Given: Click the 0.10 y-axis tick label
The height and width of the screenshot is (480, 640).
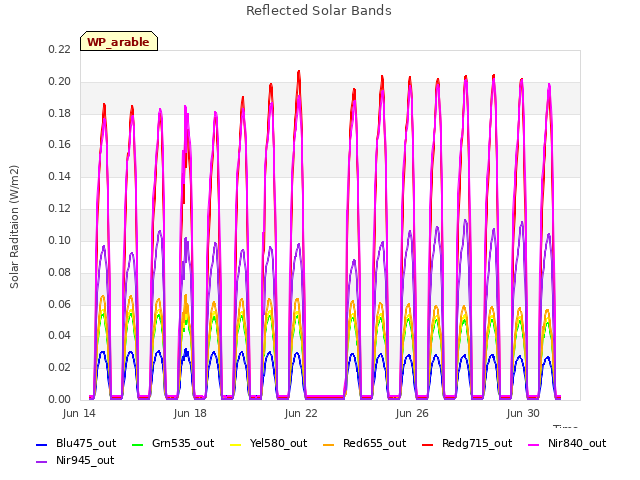Looking at the screenshot, I should click(x=59, y=240).
